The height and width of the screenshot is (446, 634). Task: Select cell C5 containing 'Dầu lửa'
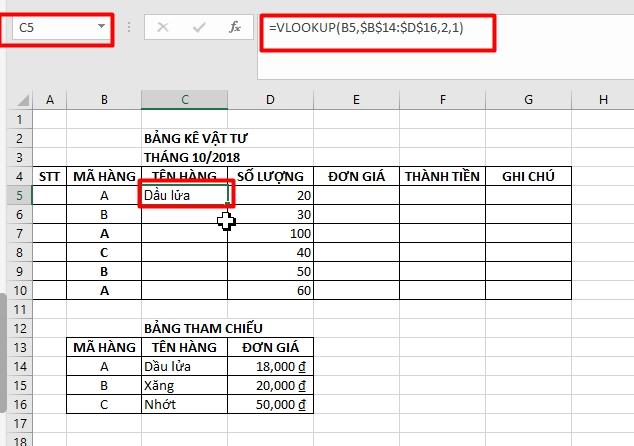[184, 196]
